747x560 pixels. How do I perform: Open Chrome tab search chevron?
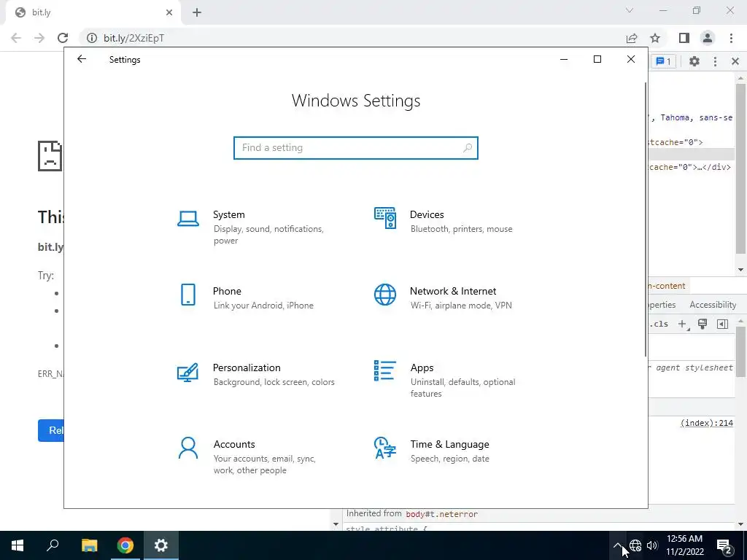(x=630, y=10)
